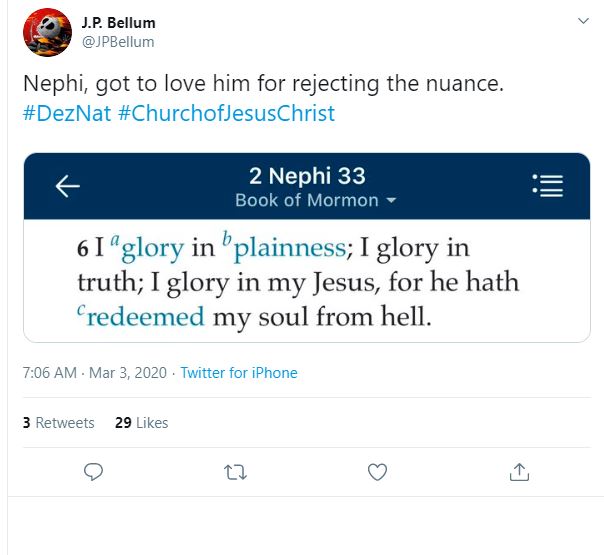The height and width of the screenshot is (555, 604).
Task: Expand the tweet options chevron
Action: pos(583,21)
